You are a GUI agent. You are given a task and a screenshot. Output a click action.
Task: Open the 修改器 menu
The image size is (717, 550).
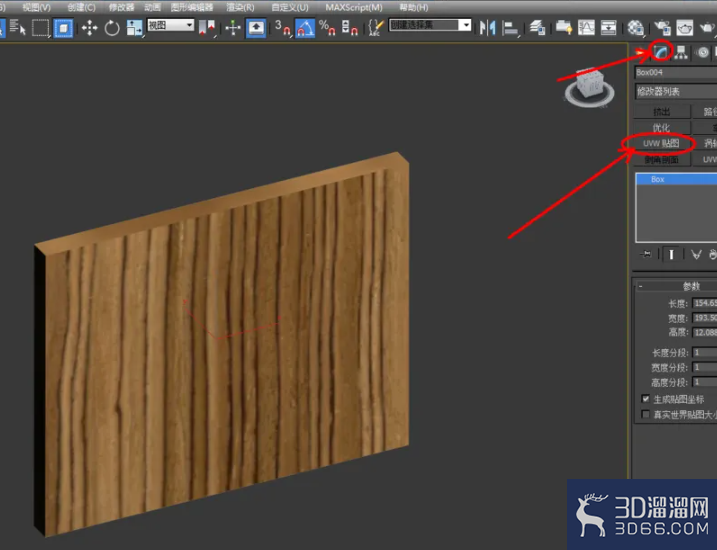122,7
